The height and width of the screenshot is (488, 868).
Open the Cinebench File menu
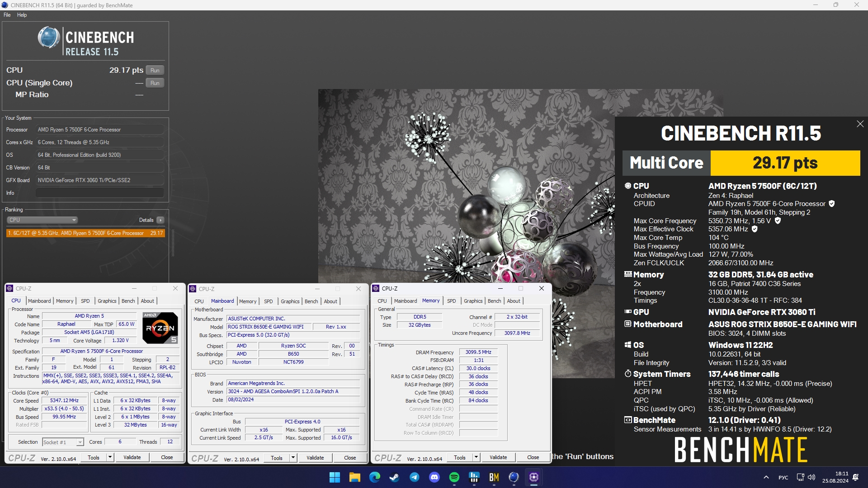point(7,15)
